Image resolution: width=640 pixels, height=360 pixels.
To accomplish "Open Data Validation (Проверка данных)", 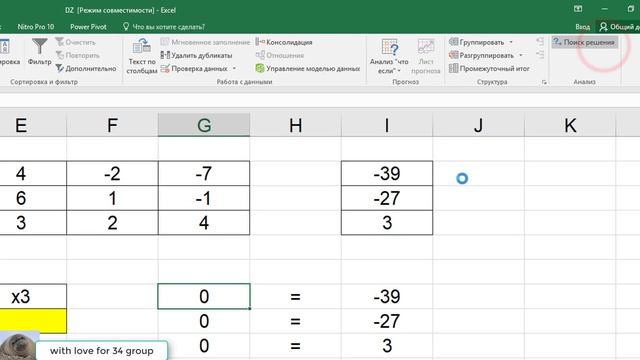I will pos(194,69).
